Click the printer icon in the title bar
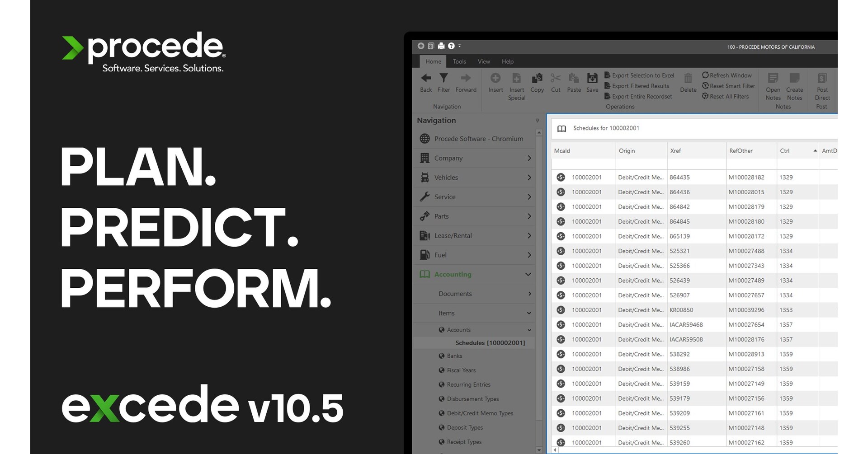This screenshot has height=454, width=868. point(440,46)
